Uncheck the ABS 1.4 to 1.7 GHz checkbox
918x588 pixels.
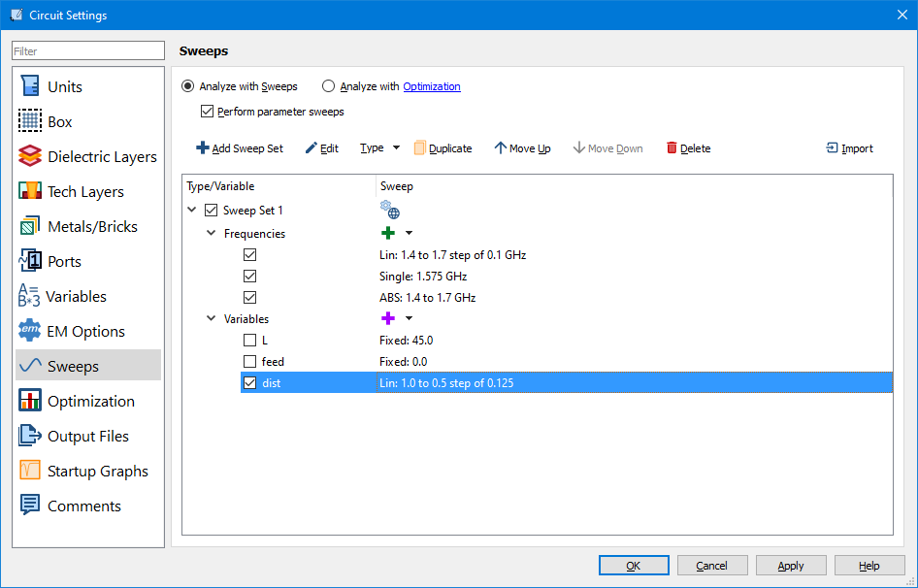pos(250,298)
